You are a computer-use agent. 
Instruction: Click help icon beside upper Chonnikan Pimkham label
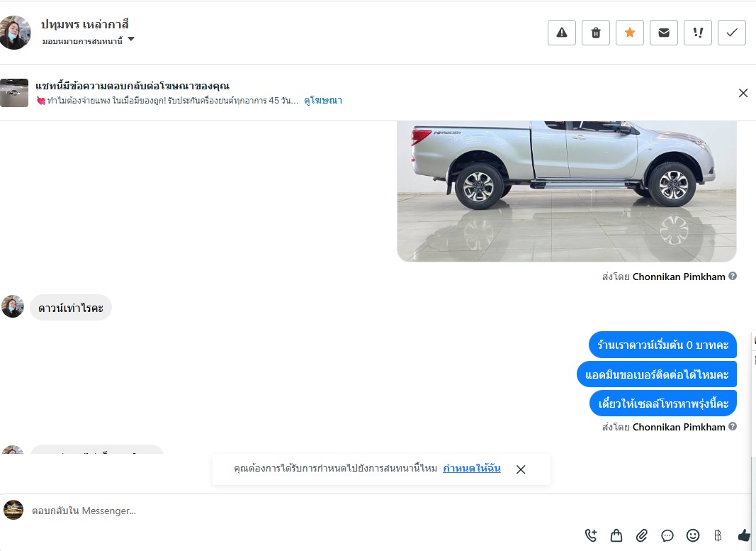pos(733,276)
